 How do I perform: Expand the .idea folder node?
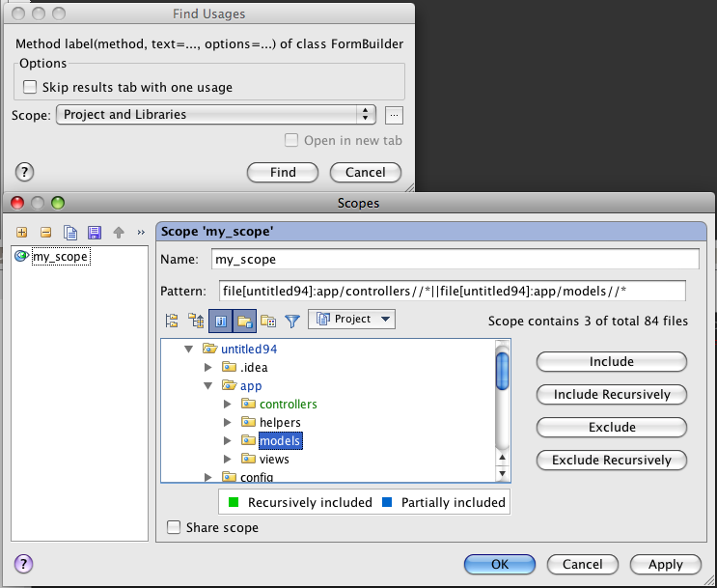pyautogui.click(x=208, y=367)
